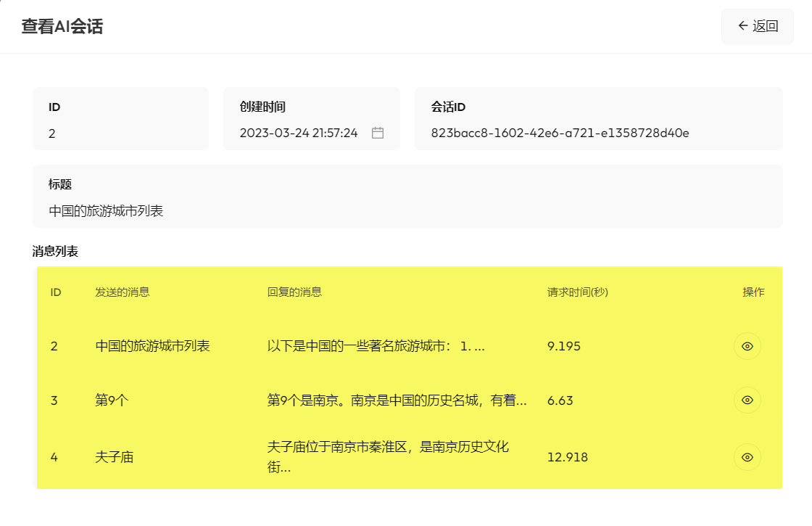
Task: Open the calendar icon in 创建时间 field
Action: coord(377,133)
